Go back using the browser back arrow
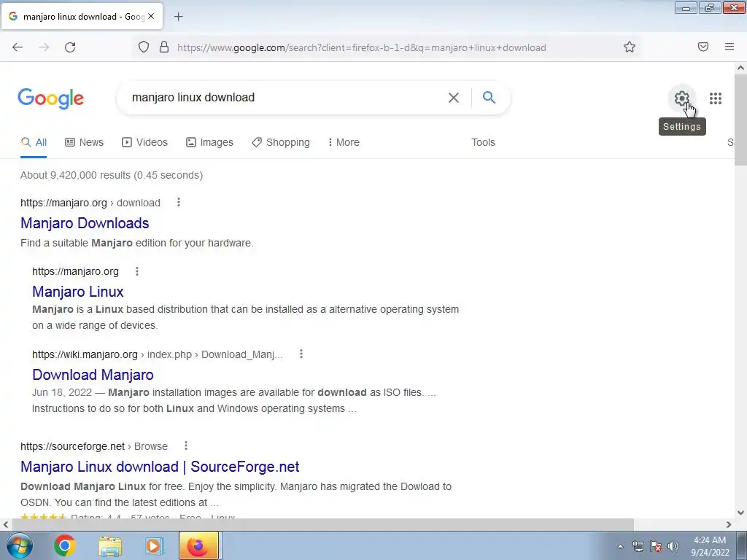 click(x=18, y=47)
